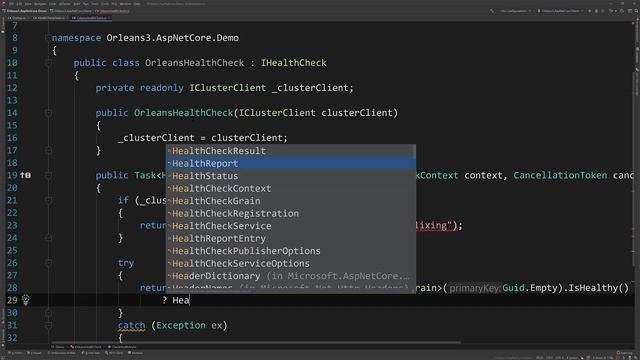This screenshot has width=640, height=360.
Task: Click the Stop icon in the run toolbar
Action: click(x=603, y=11)
